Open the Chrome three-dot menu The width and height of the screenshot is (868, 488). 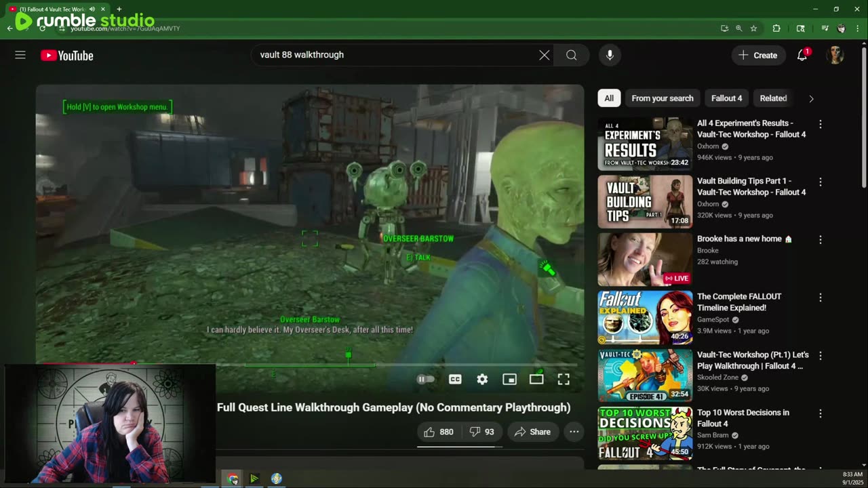[x=858, y=28]
